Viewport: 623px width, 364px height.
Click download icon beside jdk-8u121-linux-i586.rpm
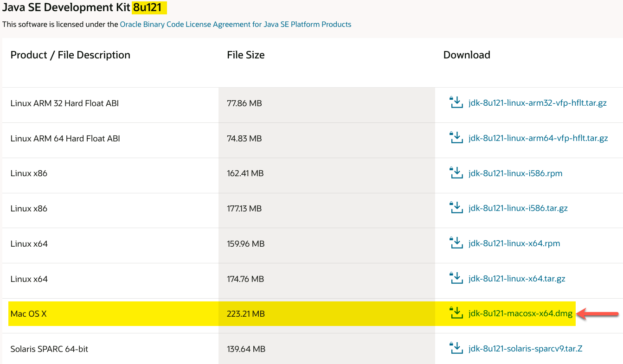coord(456,173)
